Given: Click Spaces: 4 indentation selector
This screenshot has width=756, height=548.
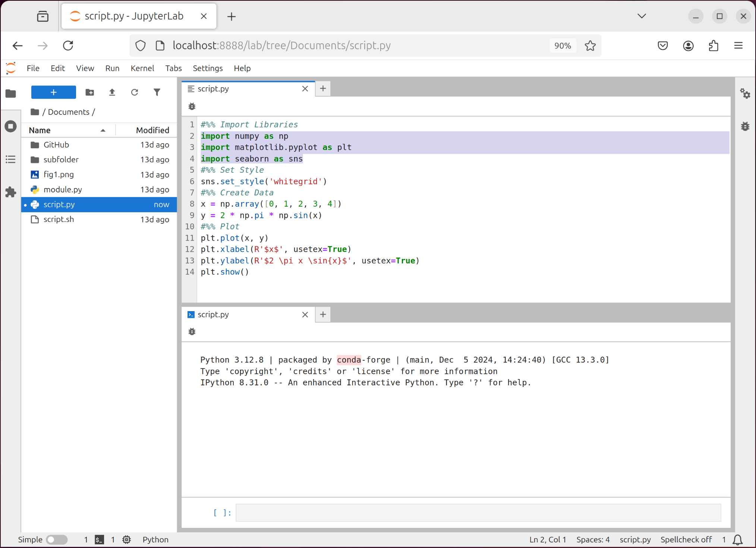Looking at the screenshot, I should click(593, 539).
